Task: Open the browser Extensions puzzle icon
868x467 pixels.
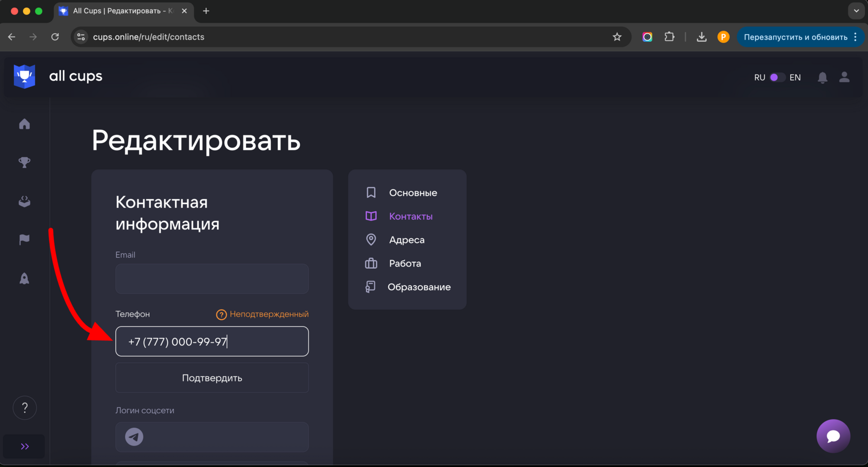Action: [x=670, y=37]
